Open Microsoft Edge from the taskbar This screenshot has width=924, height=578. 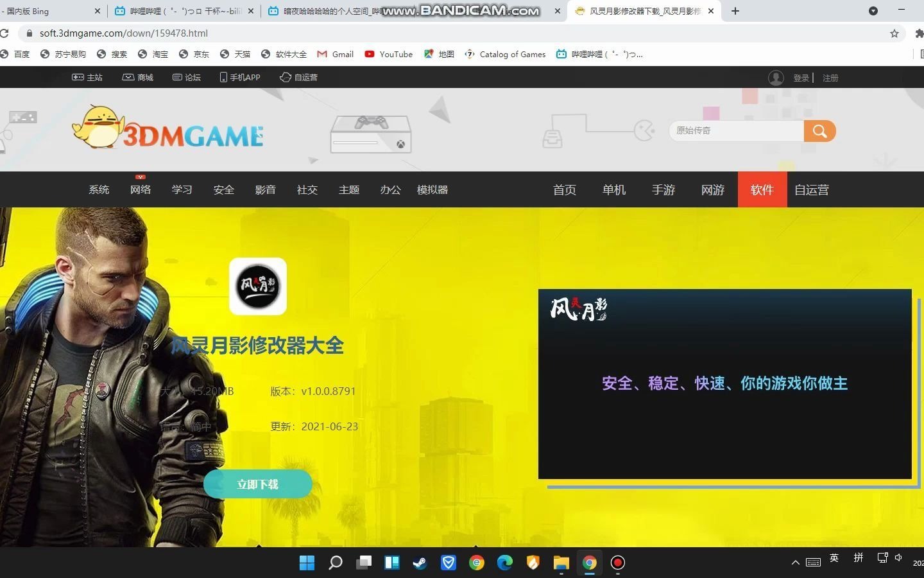505,563
